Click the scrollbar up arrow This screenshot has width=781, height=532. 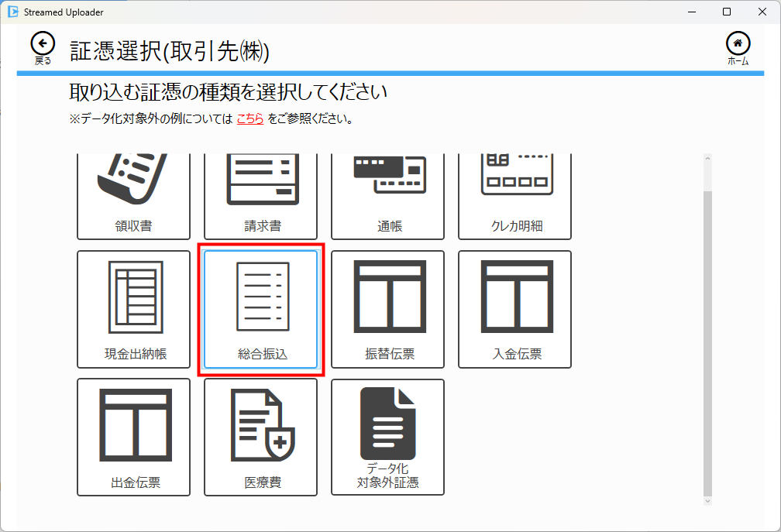point(707,160)
